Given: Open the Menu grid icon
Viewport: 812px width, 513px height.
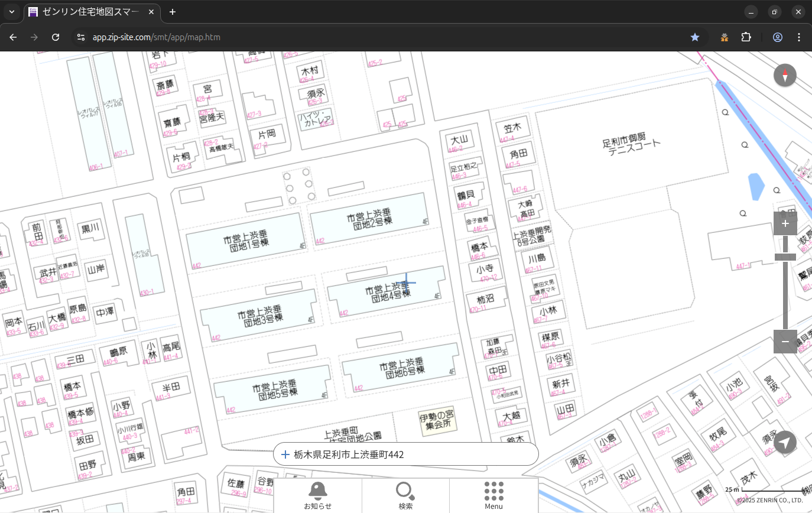Looking at the screenshot, I should click(x=493, y=495).
